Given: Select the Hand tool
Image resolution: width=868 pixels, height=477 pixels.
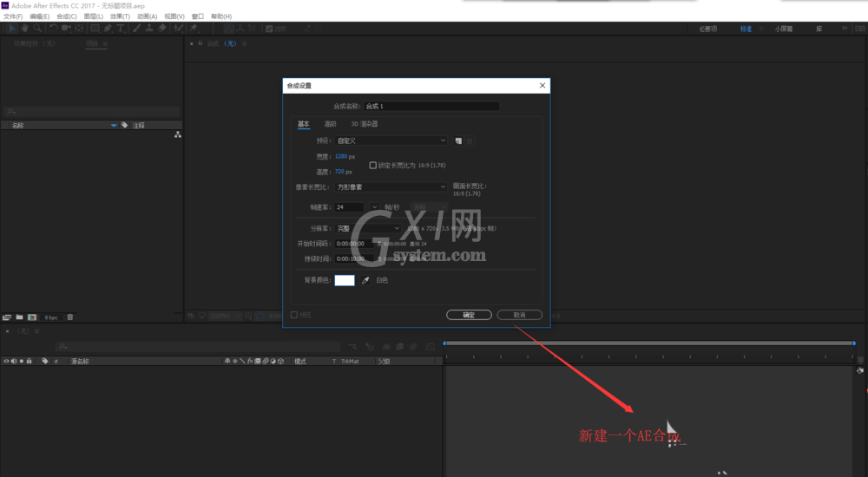Looking at the screenshot, I should point(25,29).
